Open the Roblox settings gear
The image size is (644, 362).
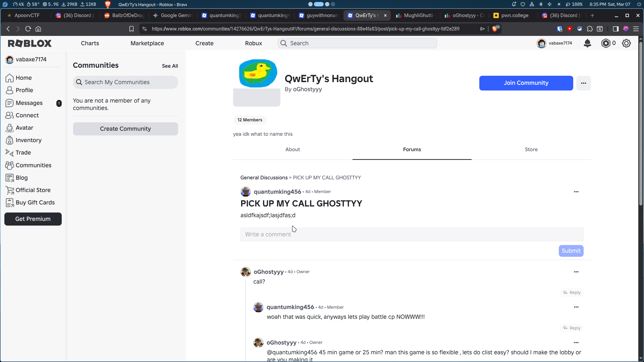[626, 43]
